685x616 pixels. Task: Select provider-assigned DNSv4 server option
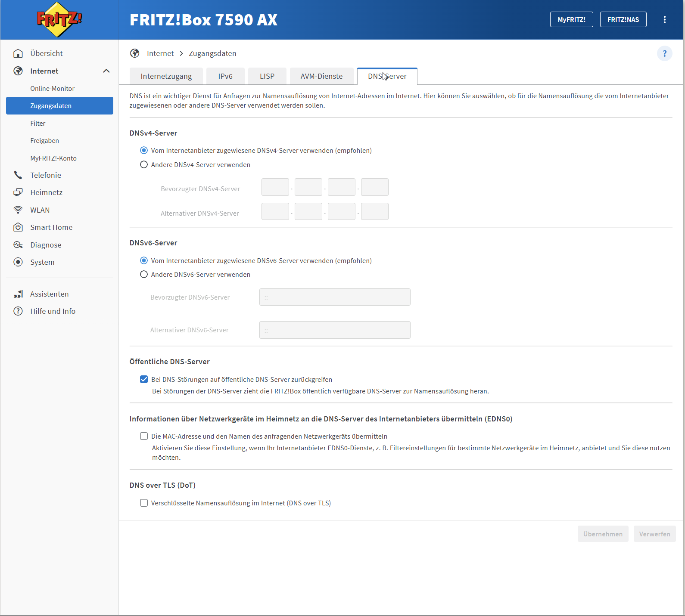[x=144, y=151]
